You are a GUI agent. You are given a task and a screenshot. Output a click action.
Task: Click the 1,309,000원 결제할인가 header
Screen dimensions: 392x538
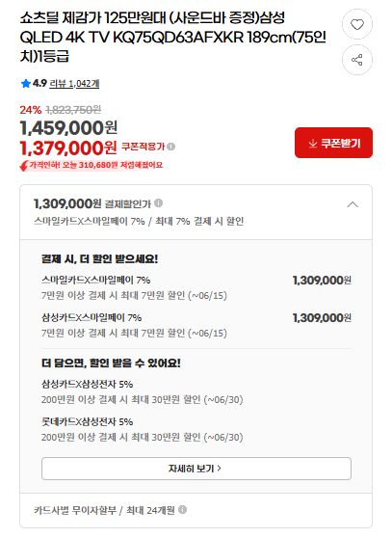(92, 203)
